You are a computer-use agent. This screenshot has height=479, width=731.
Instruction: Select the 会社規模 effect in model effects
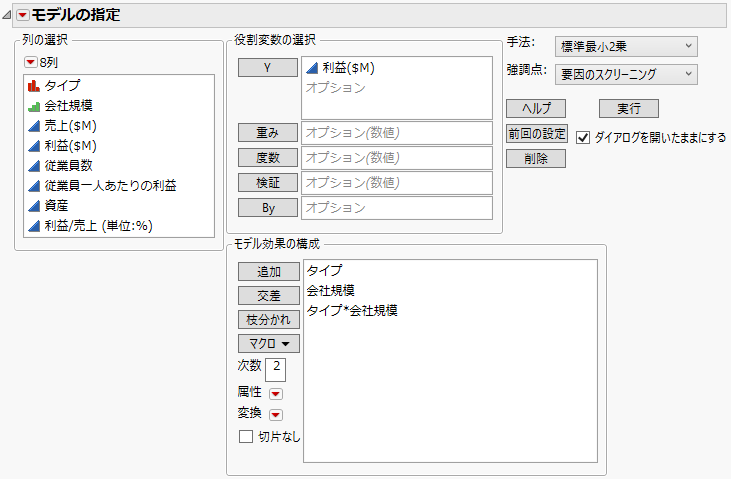[x=331, y=290]
